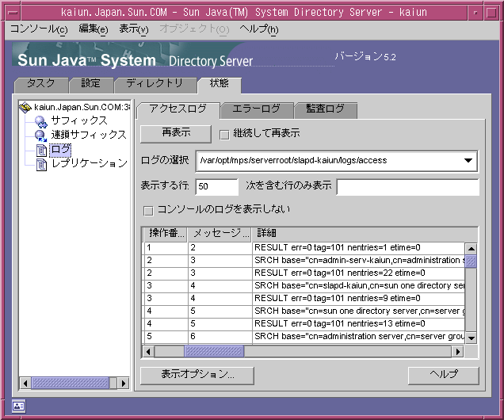Switch to the ディレクトリ tab

point(155,85)
